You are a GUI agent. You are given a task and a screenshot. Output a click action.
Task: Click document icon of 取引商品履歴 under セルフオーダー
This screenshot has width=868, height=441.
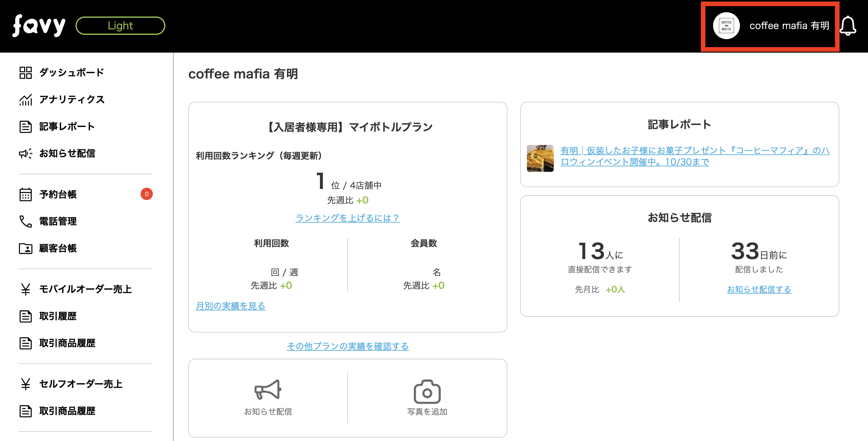click(x=26, y=411)
